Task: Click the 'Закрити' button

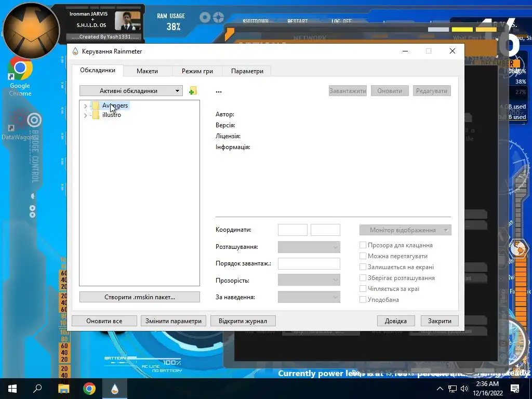Action: click(x=440, y=321)
